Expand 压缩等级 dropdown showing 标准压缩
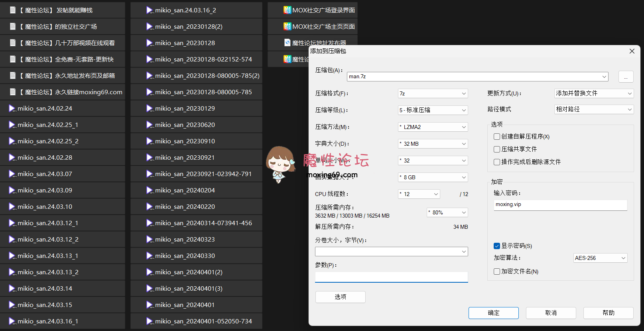Screen dimensions: 644x331 (433, 110)
